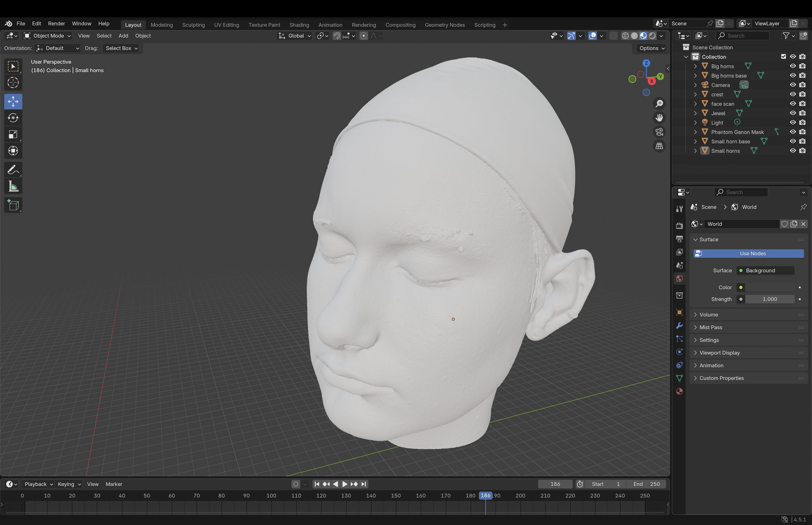Expand the Big horns base tree item

point(695,76)
